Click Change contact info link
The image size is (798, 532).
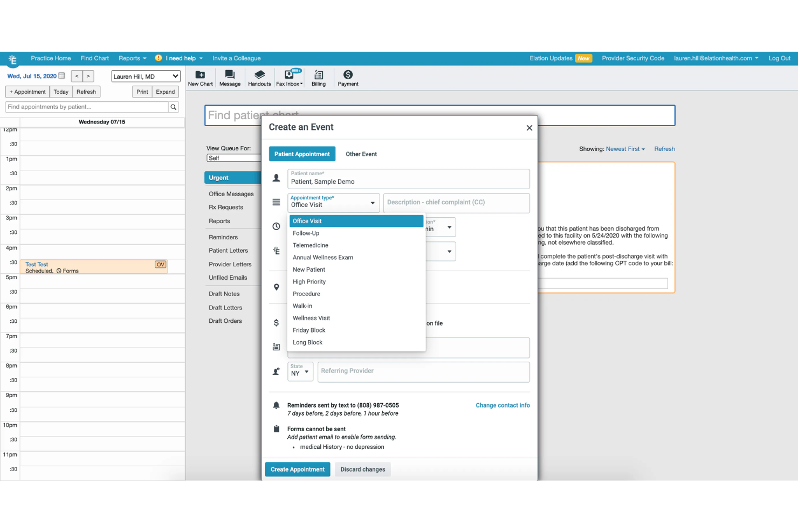[503, 405]
